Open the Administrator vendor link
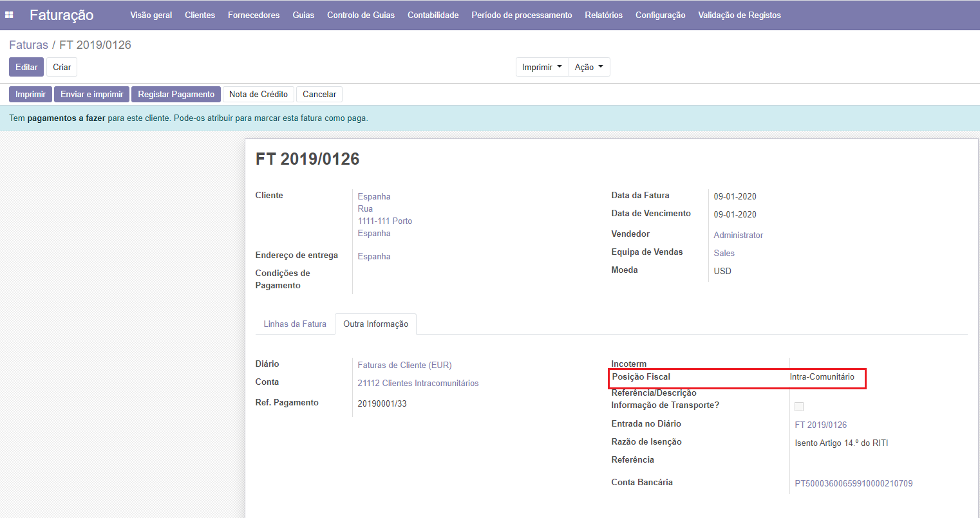 coord(738,236)
